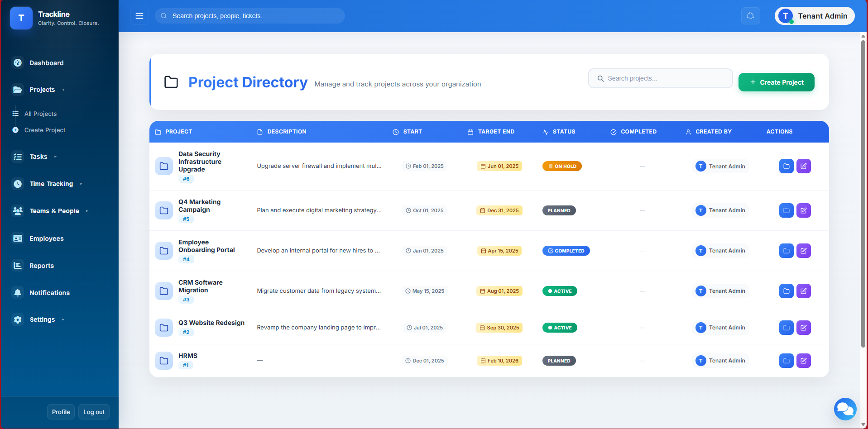This screenshot has width=868, height=429.
Task: Open folder action for Data Security project
Action: [786, 166]
